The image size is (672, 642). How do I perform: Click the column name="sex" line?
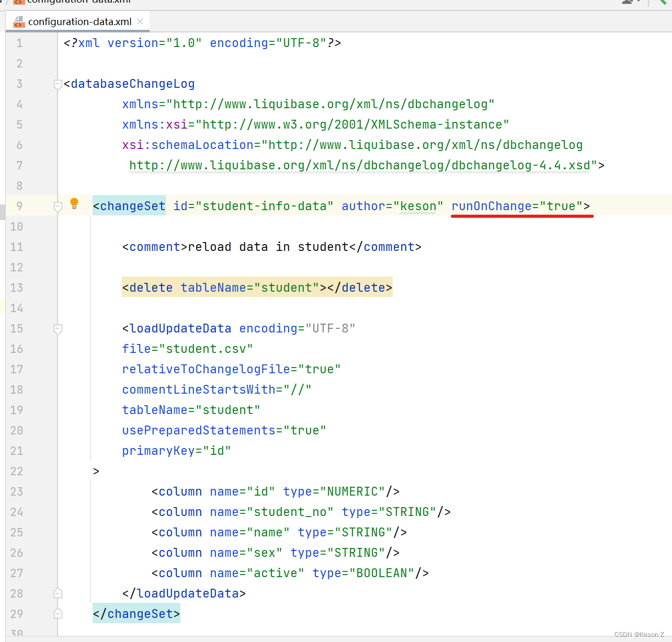(276, 553)
